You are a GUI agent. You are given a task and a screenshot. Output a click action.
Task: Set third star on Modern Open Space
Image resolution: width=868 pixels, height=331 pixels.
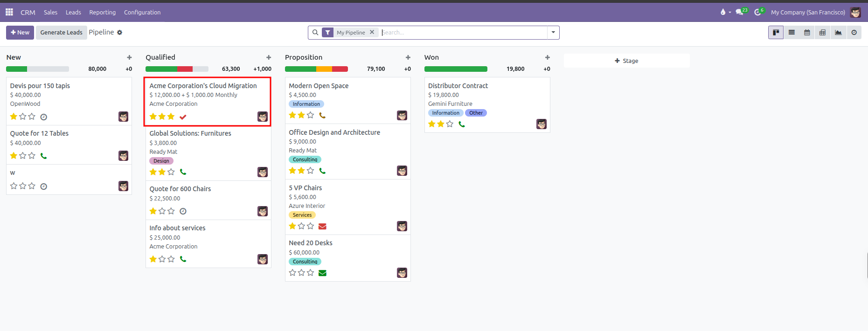(x=311, y=115)
